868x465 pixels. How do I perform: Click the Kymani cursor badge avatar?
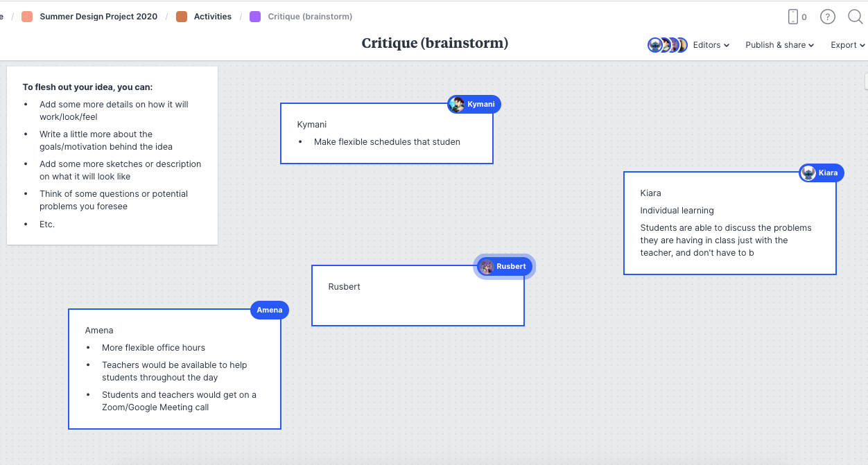click(x=457, y=105)
